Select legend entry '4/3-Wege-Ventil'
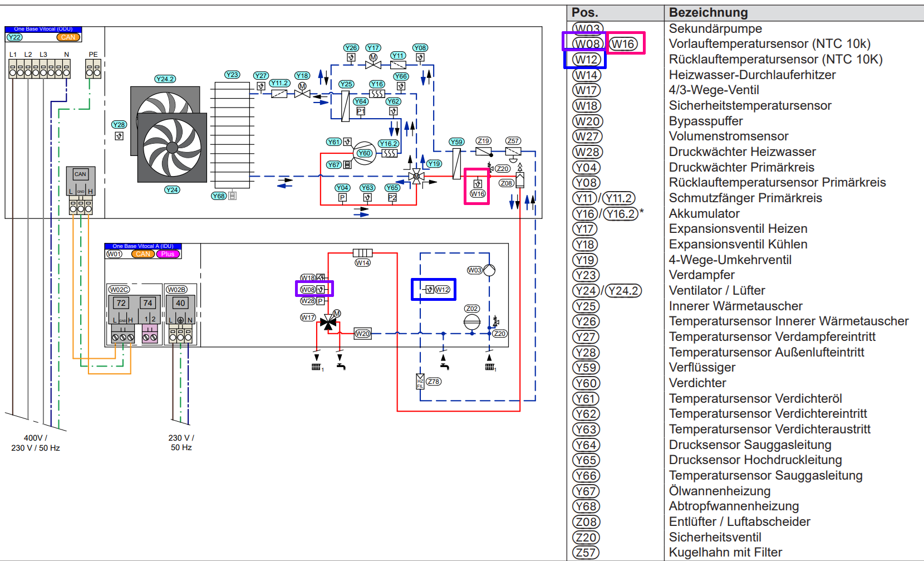 coord(714,90)
